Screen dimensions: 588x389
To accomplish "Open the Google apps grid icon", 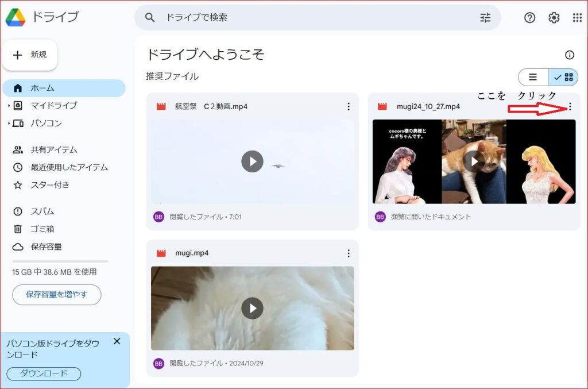I will pyautogui.click(x=577, y=18).
